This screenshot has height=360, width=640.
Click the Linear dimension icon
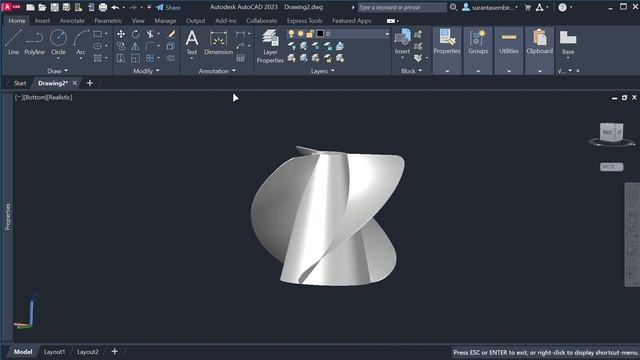240,34
